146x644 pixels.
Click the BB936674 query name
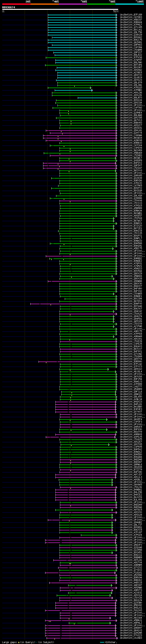(8, 7)
